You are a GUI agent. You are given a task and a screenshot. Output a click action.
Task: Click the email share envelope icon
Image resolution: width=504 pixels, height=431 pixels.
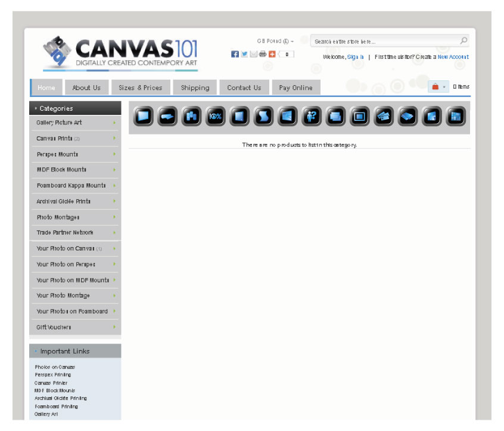pos(253,54)
